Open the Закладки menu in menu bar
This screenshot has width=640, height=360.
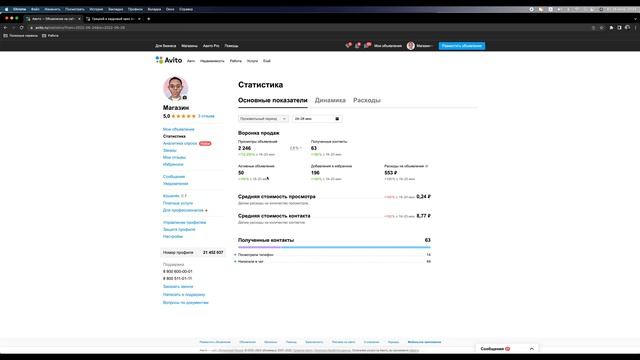point(116,9)
